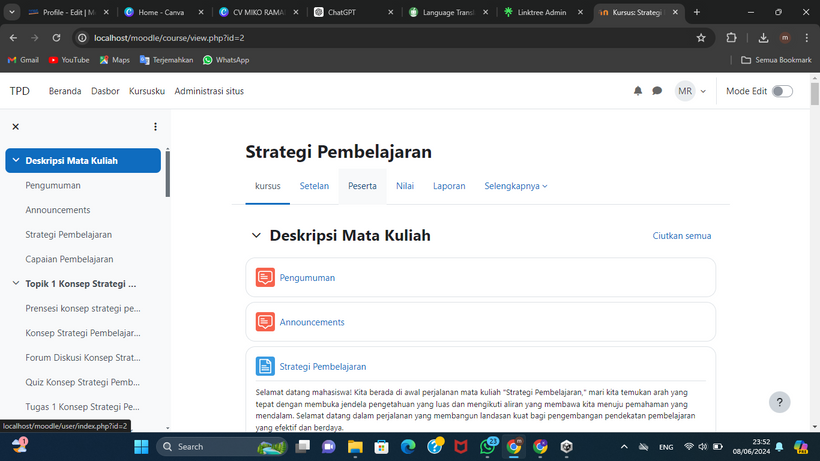This screenshot has width=820, height=461.
Task: Close the course index drawer
Action: point(15,127)
